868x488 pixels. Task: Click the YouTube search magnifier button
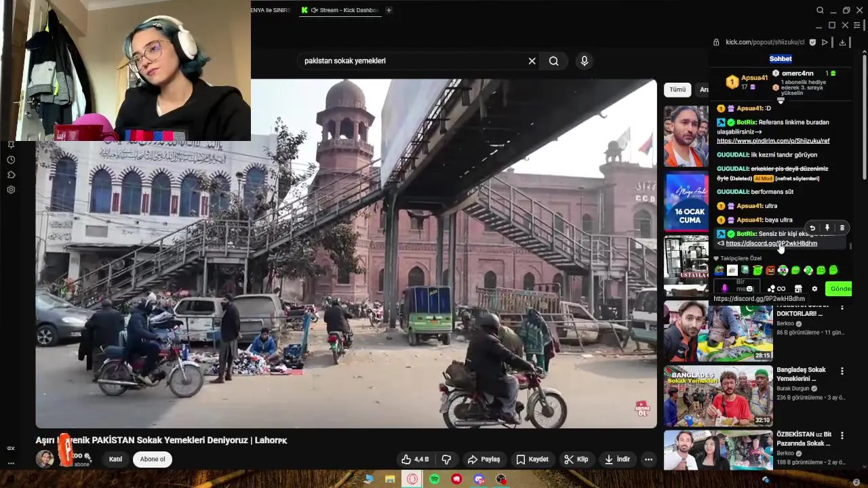click(x=554, y=61)
